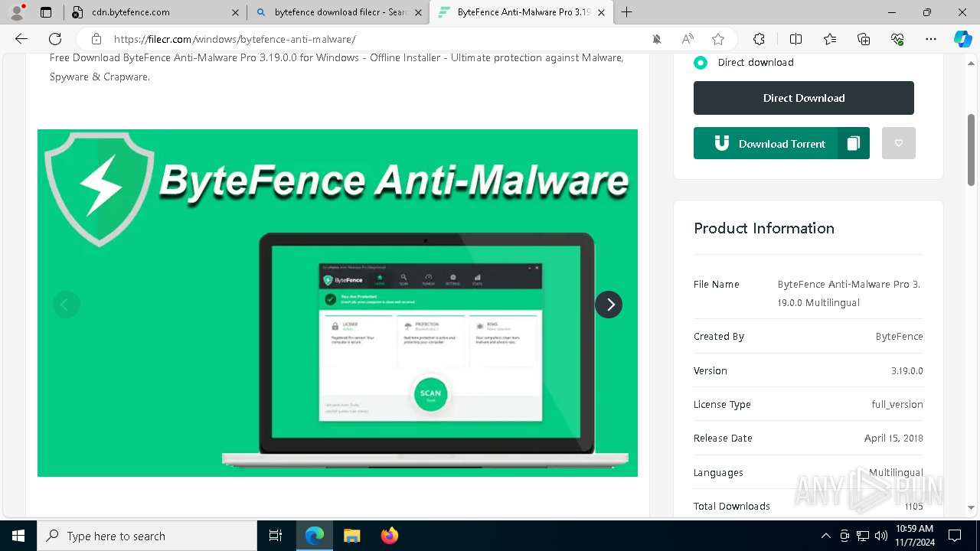
Task: Show hidden tray icons chevron
Action: [x=825, y=536]
